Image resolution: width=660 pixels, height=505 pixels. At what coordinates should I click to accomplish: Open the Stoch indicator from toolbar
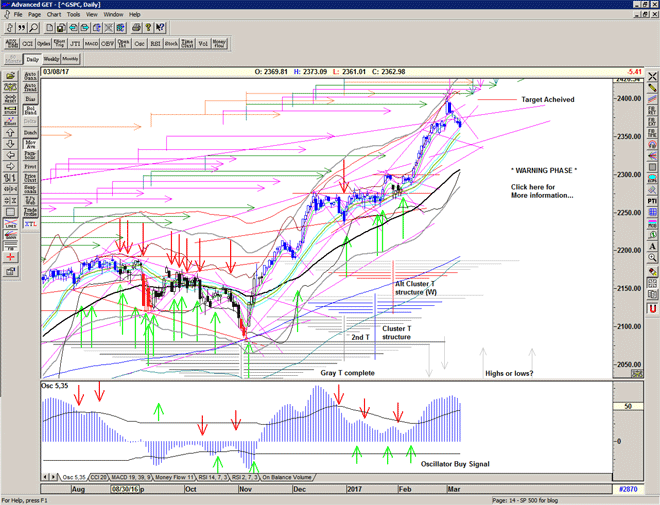(173, 43)
